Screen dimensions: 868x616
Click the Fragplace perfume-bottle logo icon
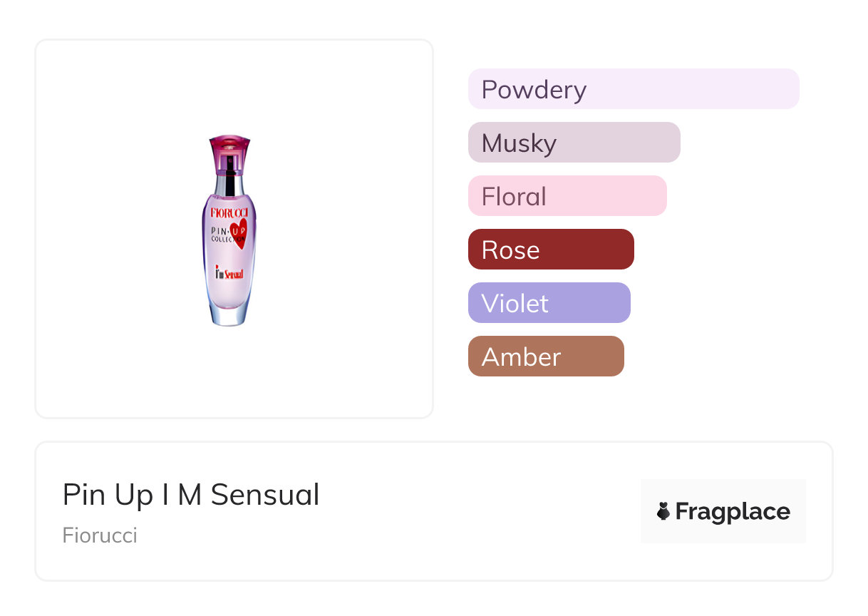[x=663, y=511]
